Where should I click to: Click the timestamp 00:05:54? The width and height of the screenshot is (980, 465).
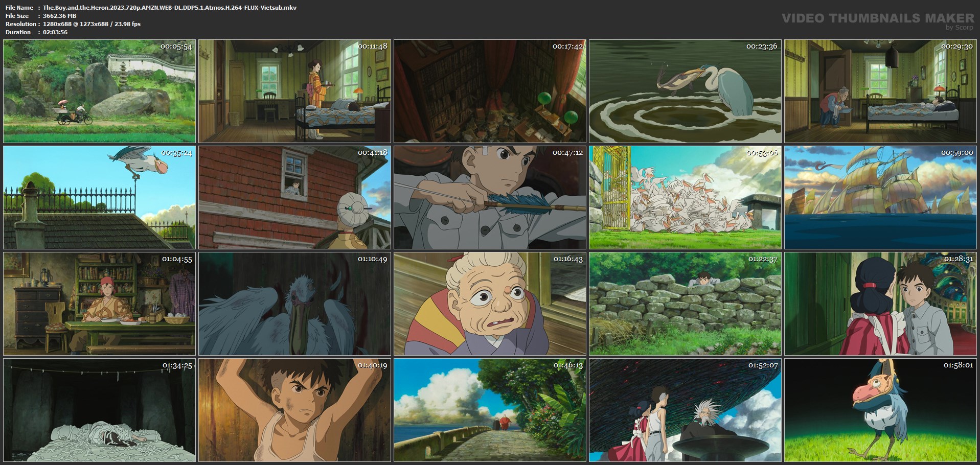pyautogui.click(x=176, y=46)
